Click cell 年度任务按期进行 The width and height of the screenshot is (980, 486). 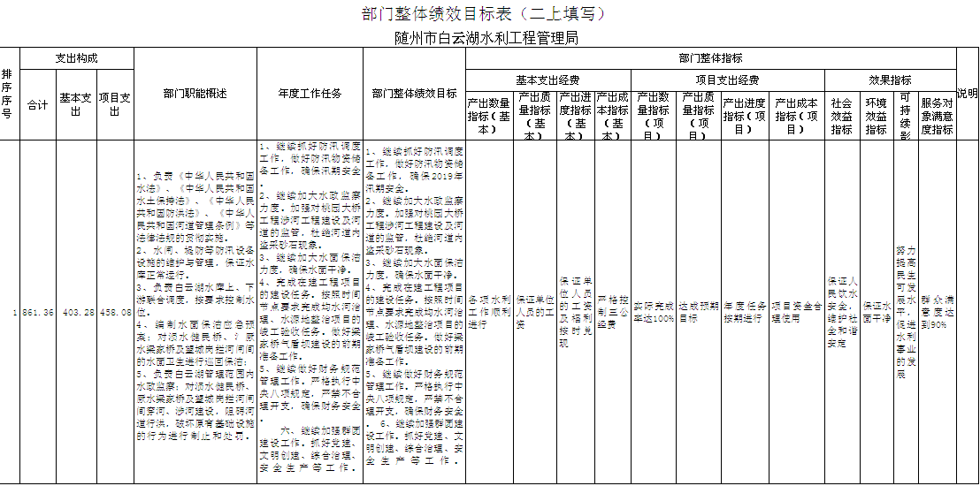coord(745,312)
